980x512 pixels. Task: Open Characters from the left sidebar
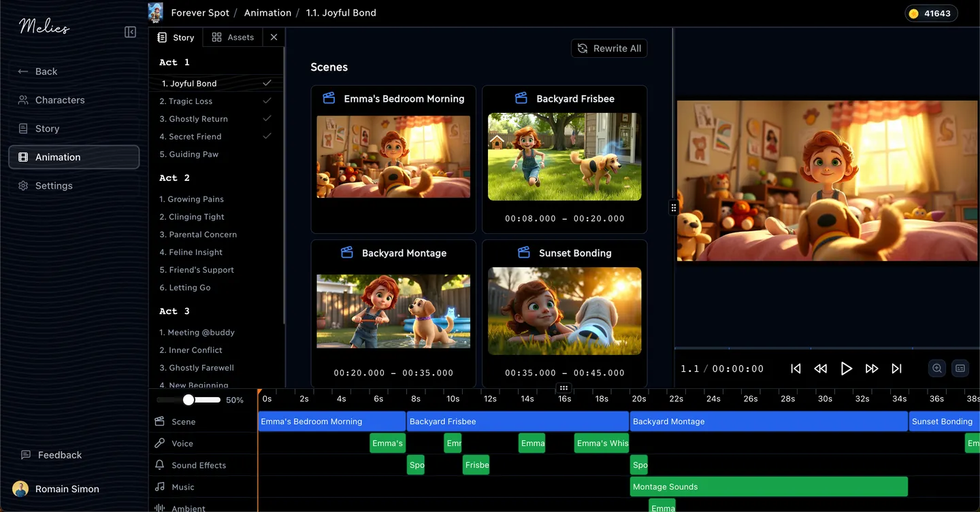click(60, 99)
